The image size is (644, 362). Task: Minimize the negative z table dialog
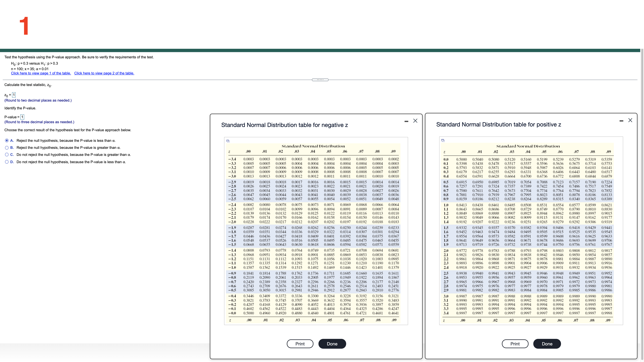(406, 121)
